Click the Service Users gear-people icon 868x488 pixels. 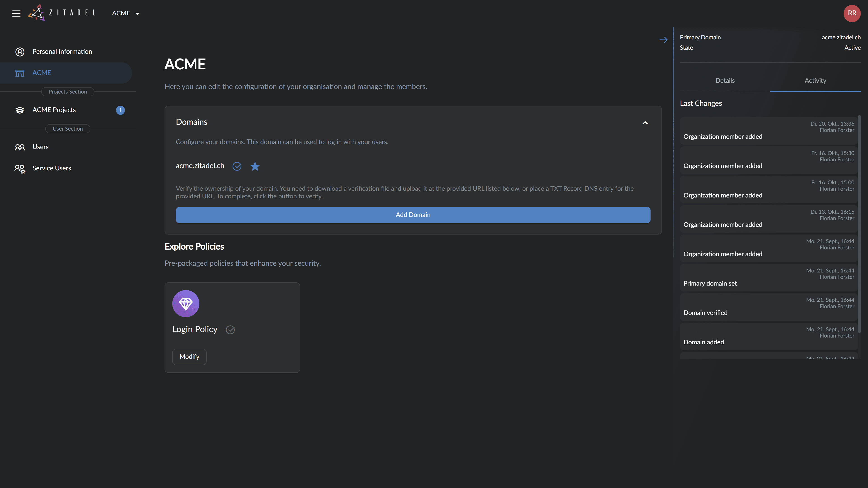click(x=20, y=168)
